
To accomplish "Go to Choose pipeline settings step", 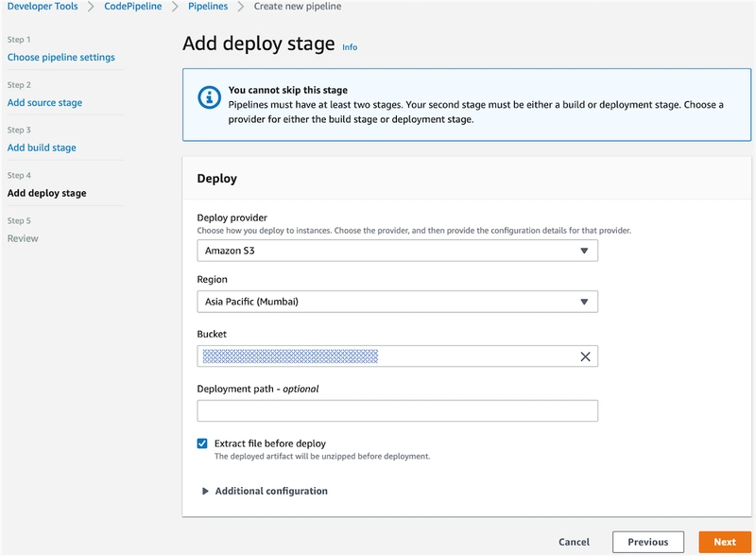I will point(61,58).
